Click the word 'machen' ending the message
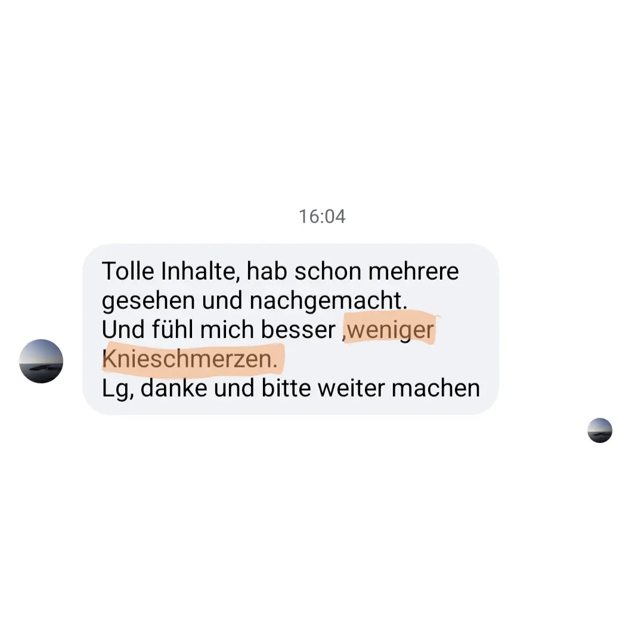644x644 pixels. pyautogui.click(x=435, y=388)
